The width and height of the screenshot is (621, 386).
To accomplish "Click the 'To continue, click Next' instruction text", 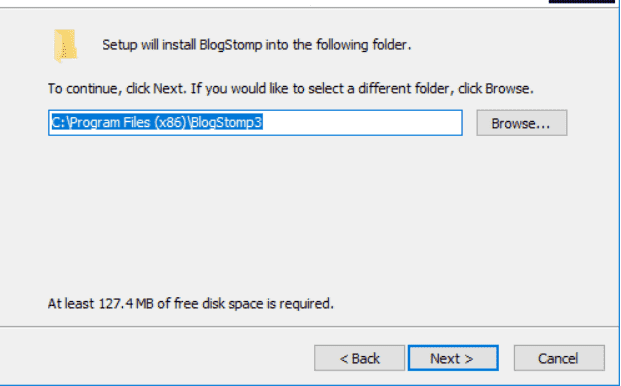I will coord(117,88).
